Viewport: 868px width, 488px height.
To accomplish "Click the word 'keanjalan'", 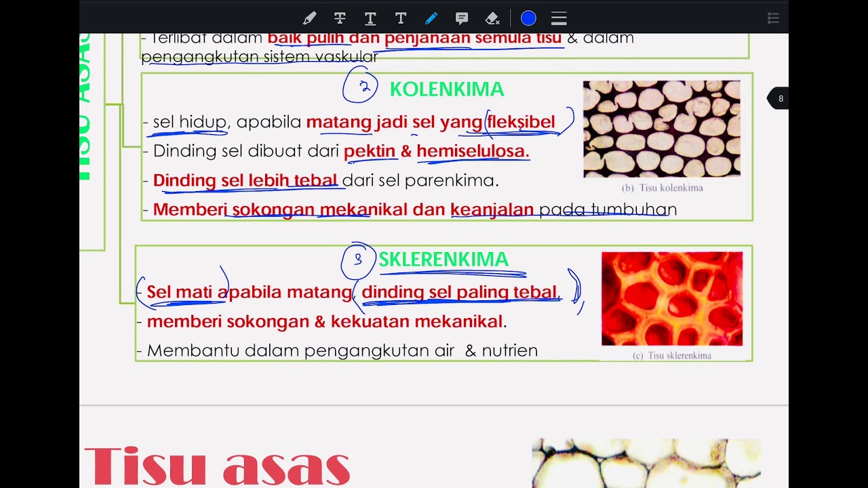I will 492,210.
